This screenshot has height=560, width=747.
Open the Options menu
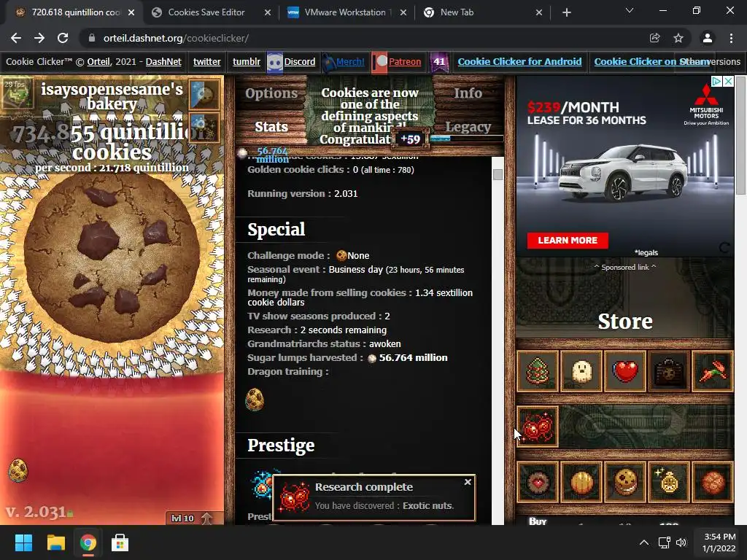271,93
